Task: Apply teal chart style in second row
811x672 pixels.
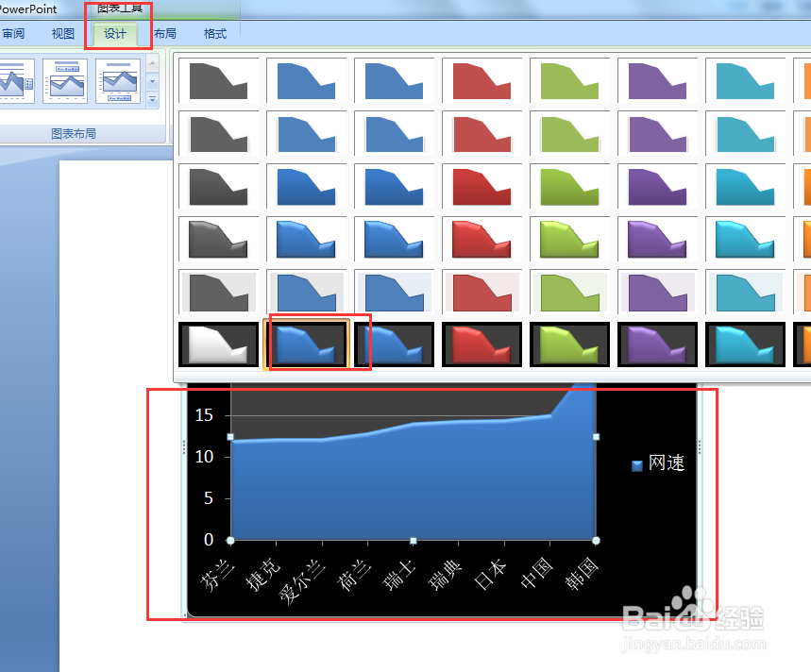Action: pyautogui.click(x=745, y=133)
